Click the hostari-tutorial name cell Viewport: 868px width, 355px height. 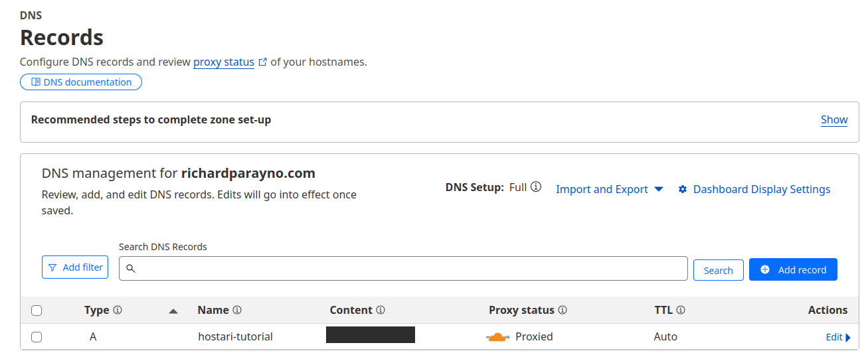235,336
